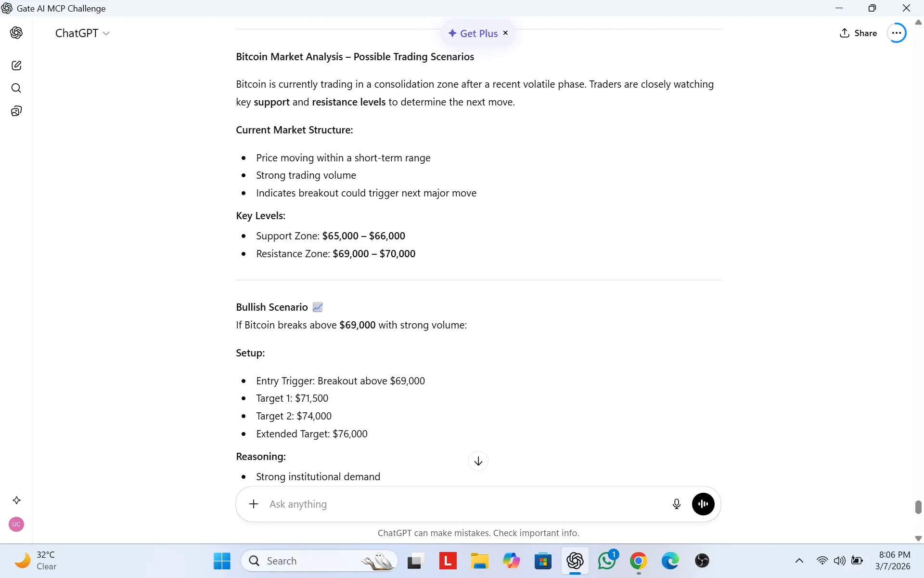Click the Ask anything input field
This screenshot has width=924, height=578.
(462, 504)
